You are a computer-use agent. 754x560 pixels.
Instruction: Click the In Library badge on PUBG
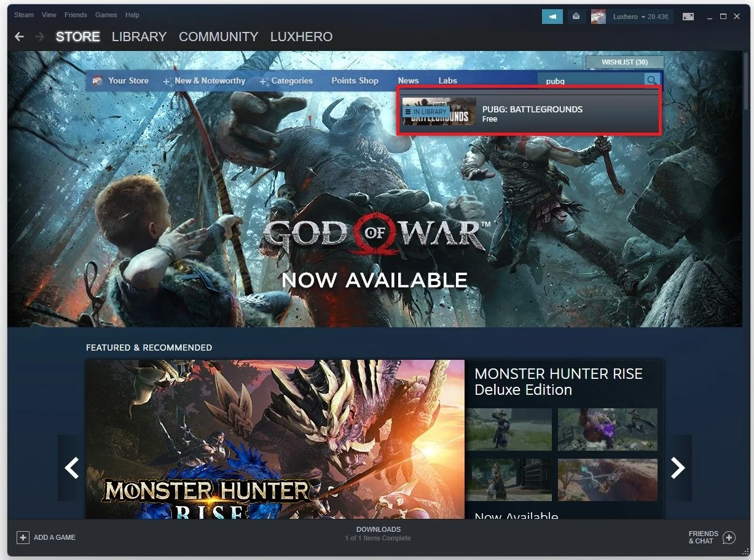[x=426, y=112]
